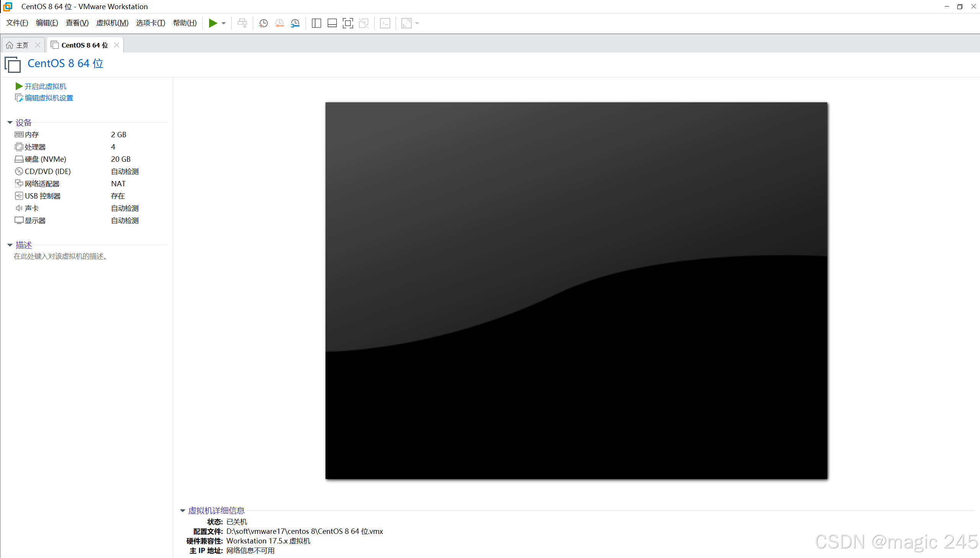Toggle the thumbnail bar icon
This screenshot has height=558, width=980.
(x=332, y=23)
